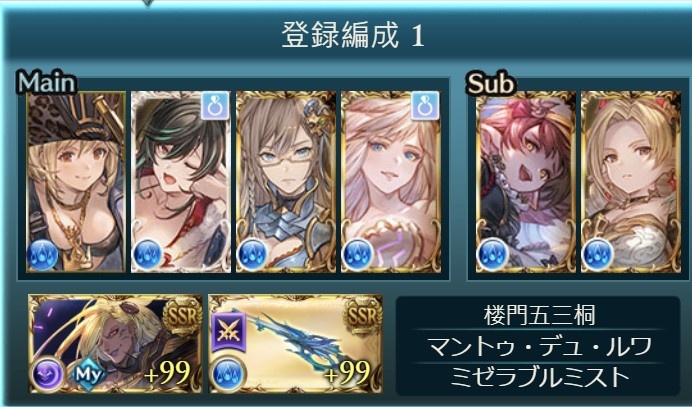Click the ring icon on the black-haired character
Screen dimensions: 692x407
[215, 106]
